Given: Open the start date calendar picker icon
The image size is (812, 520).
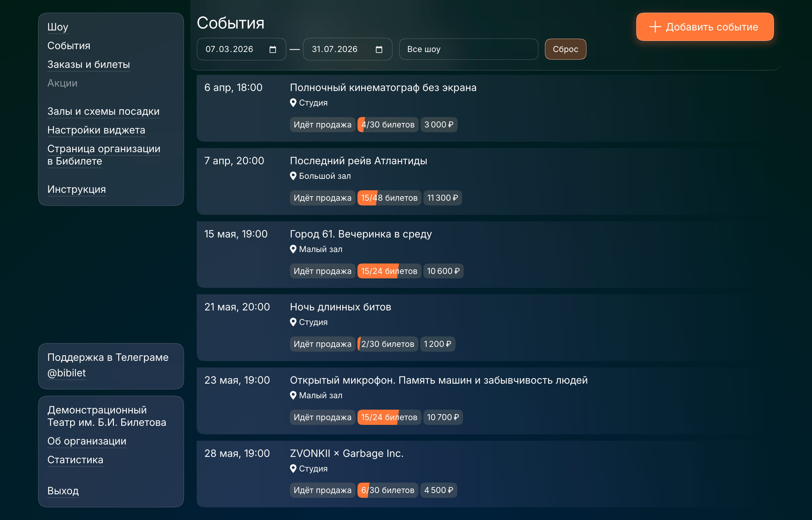Looking at the screenshot, I should coord(272,50).
